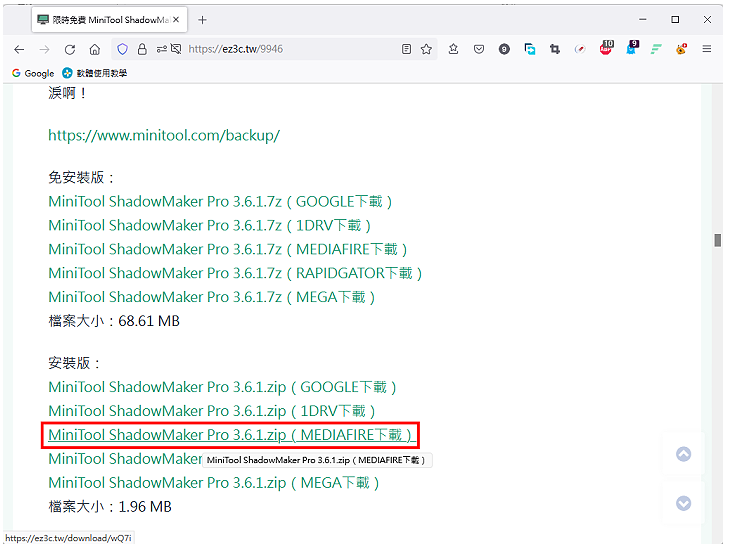Download portable 7z from MEGA link
Screen dimensions: 731x550
212,297
